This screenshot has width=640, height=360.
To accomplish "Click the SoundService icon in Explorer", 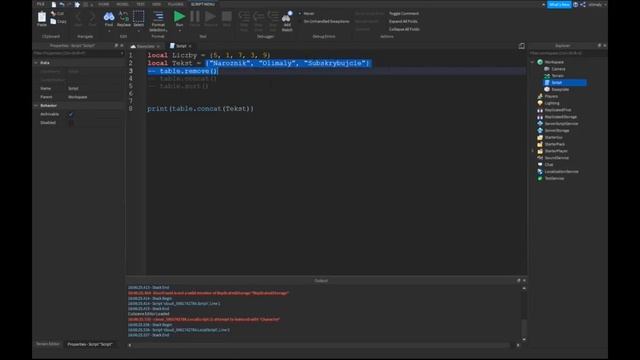I will coord(540,158).
